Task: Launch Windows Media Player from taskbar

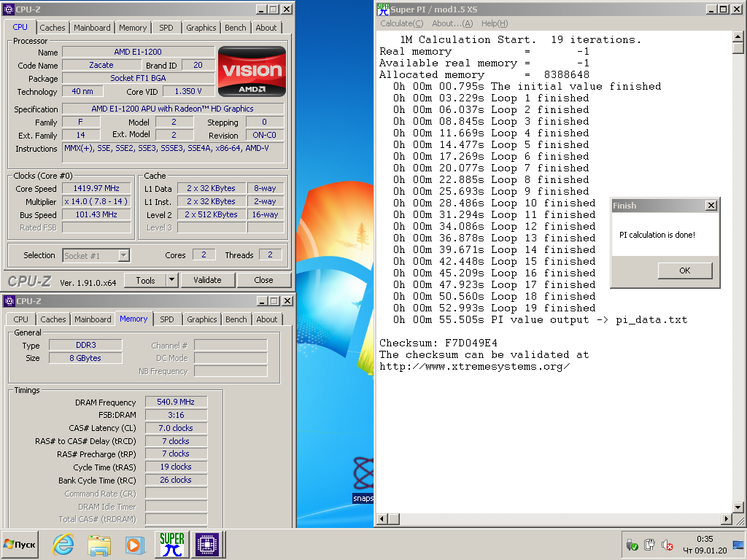Action: (x=135, y=545)
